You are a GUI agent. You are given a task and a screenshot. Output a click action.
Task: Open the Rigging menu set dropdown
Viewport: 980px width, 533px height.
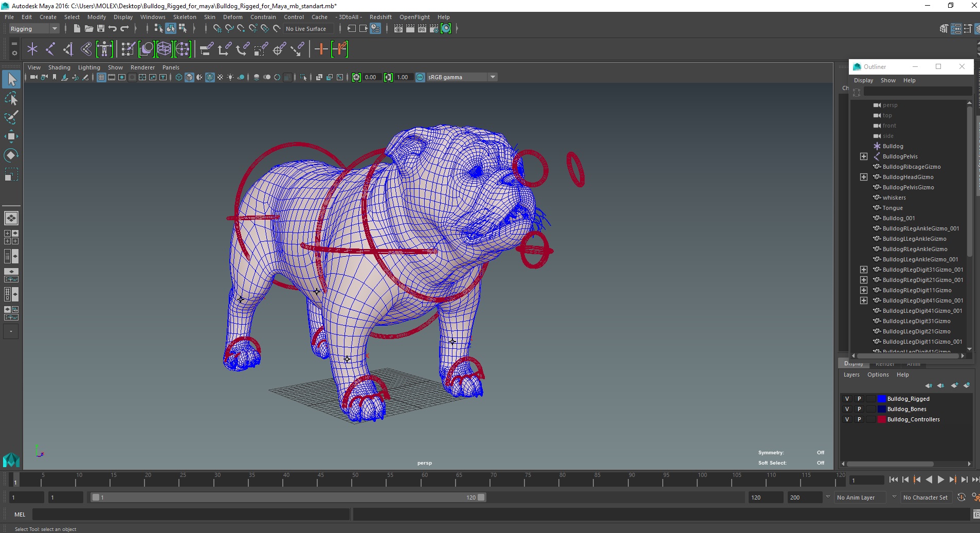[34, 29]
